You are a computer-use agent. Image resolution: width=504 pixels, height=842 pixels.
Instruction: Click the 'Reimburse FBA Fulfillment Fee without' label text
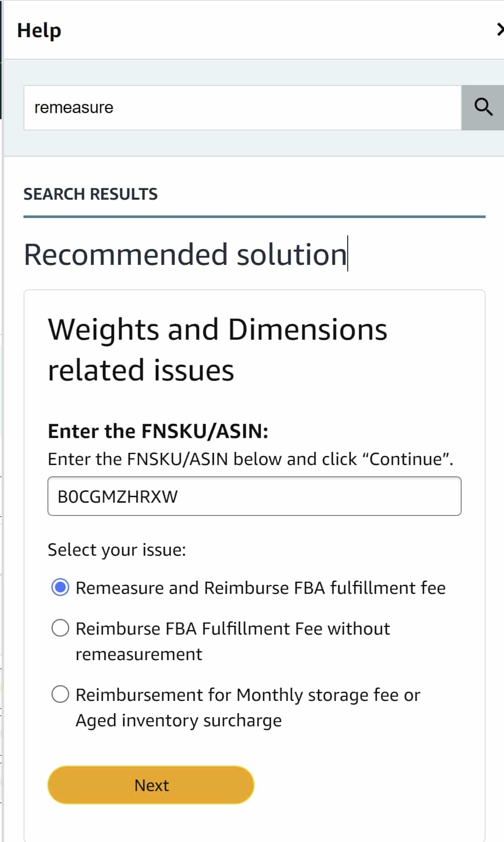click(x=233, y=629)
